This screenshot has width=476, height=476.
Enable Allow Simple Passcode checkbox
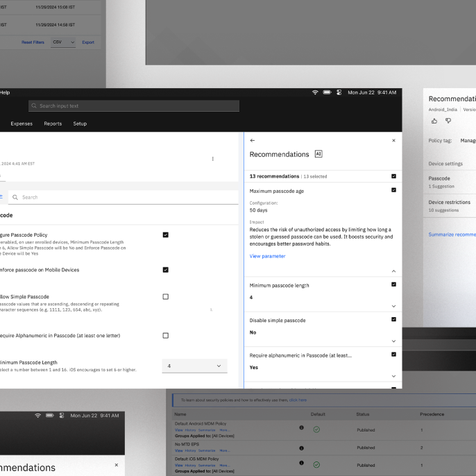coord(165,297)
